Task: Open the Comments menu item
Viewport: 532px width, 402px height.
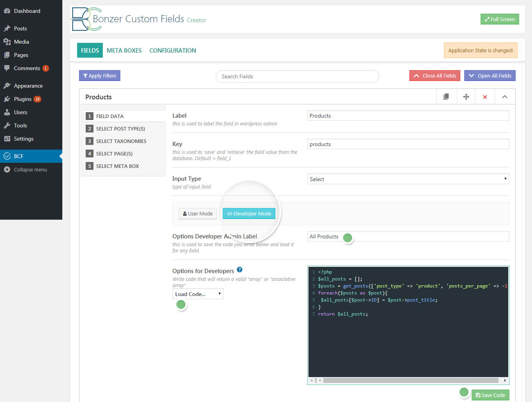Action: tap(31, 68)
